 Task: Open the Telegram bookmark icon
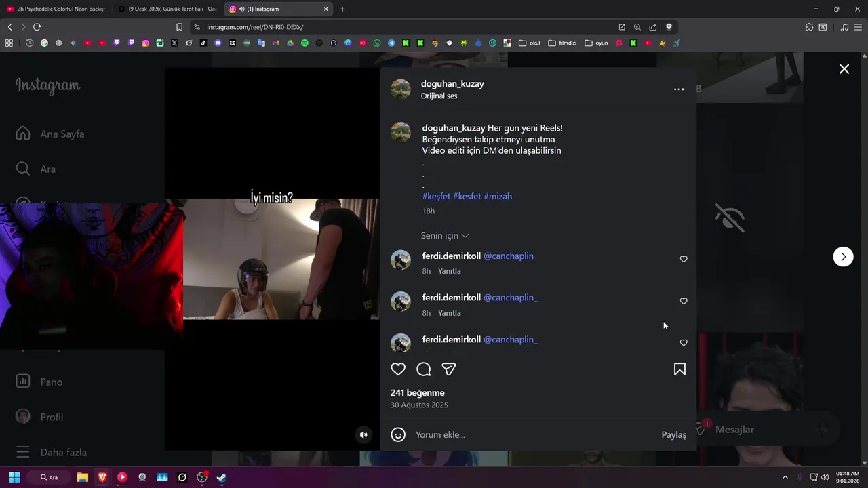click(391, 43)
